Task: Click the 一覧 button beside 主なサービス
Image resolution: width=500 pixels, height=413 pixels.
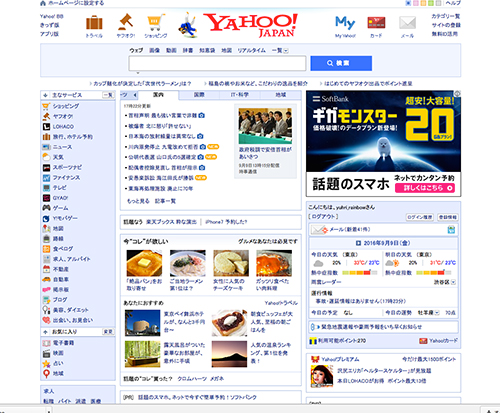Action: [x=108, y=95]
